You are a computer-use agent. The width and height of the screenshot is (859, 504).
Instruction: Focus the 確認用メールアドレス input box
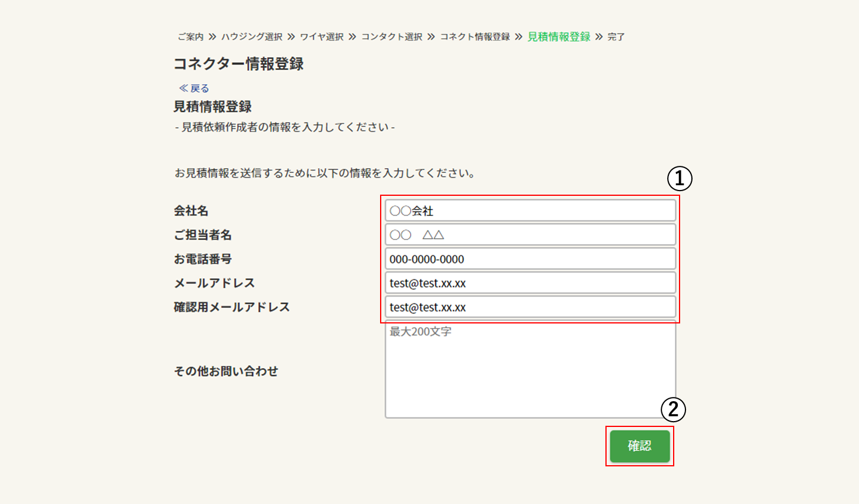530,307
